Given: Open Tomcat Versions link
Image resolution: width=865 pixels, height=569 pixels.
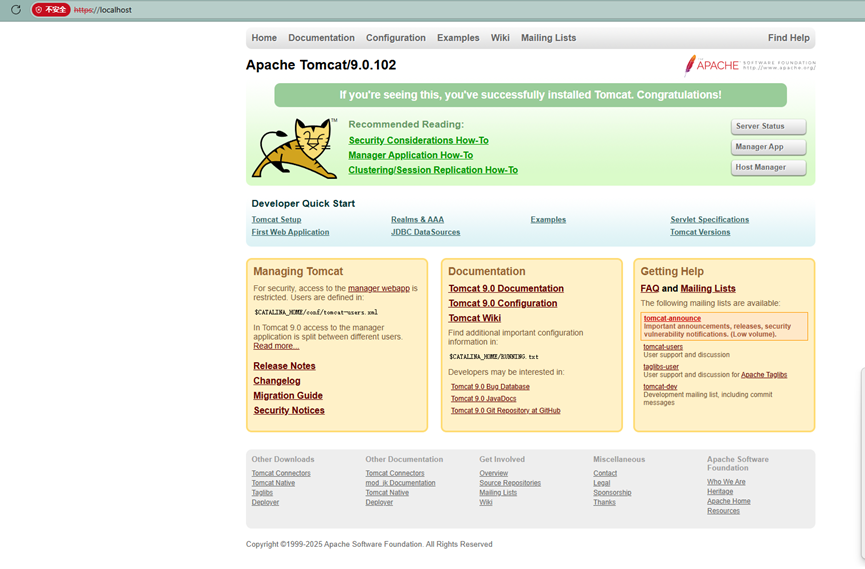Looking at the screenshot, I should point(700,232).
